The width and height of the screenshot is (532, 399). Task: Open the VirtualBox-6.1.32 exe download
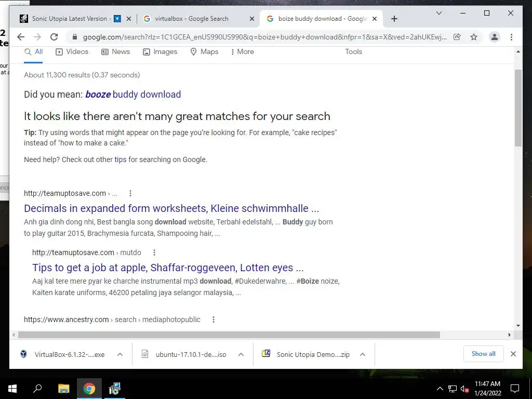[x=70, y=354]
